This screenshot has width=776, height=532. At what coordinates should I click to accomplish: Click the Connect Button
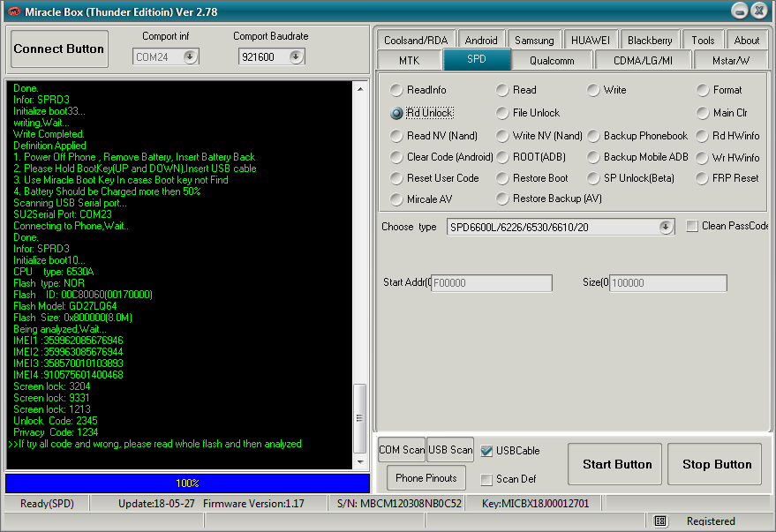pyautogui.click(x=59, y=49)
